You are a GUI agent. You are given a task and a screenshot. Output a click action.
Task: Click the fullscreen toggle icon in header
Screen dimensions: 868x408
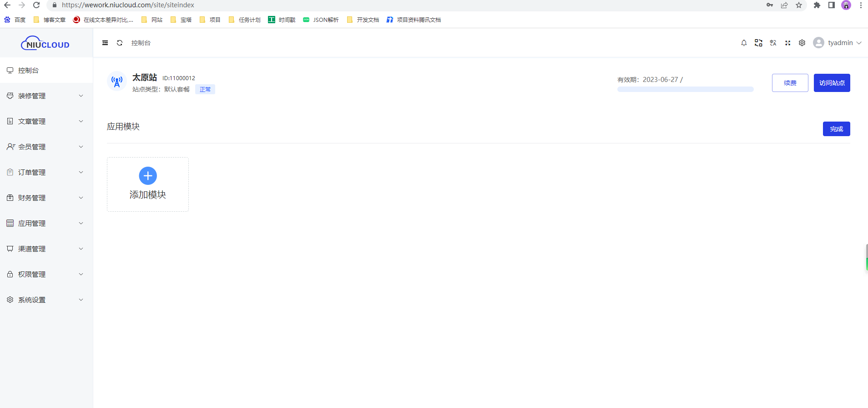(787, 43)
